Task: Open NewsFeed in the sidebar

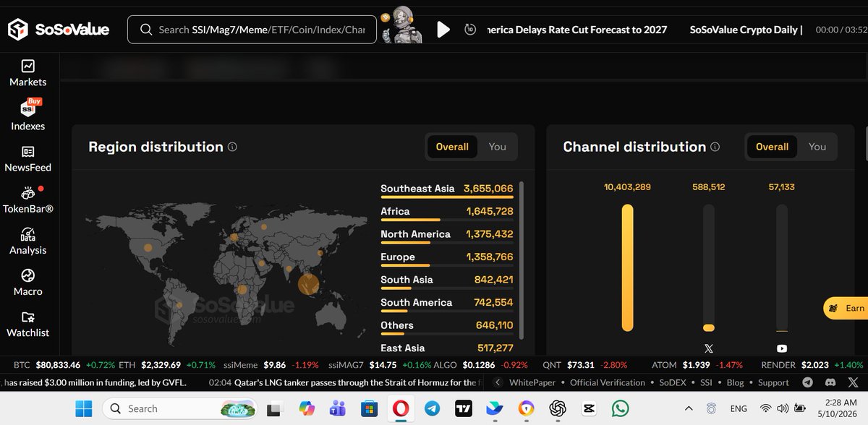Action: click(x=27, y=159)
